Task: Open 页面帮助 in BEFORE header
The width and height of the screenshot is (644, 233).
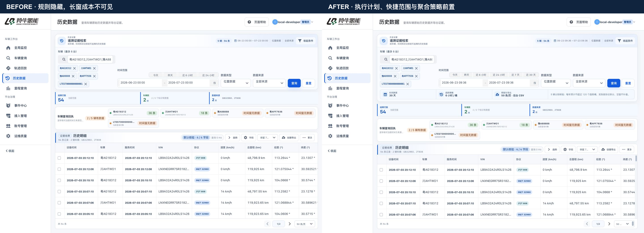Action: [x=257, y=22]
